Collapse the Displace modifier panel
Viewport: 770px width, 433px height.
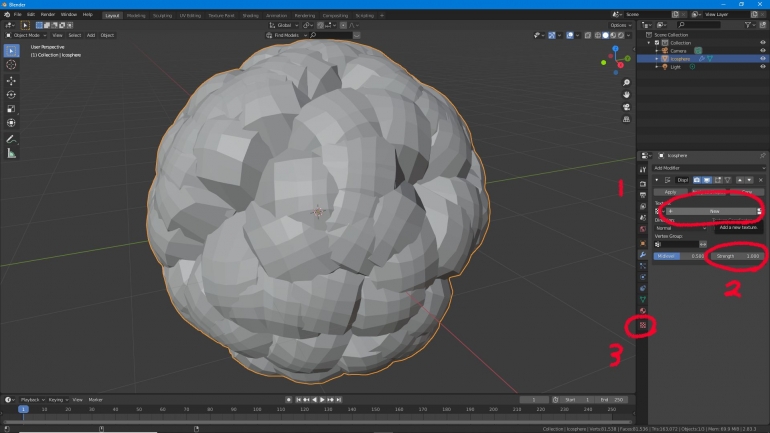click(657, 180)
